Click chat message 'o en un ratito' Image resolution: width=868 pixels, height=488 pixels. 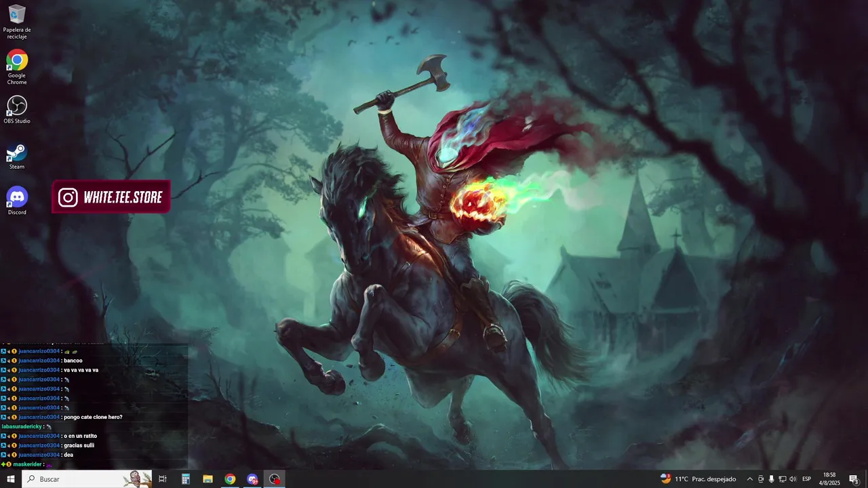(81, 436)
